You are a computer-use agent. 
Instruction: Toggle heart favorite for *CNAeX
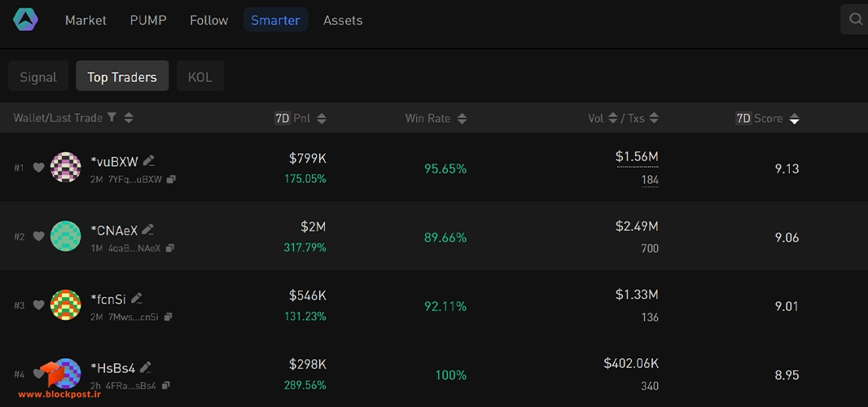pyautogui.click(x=38, y=236)
